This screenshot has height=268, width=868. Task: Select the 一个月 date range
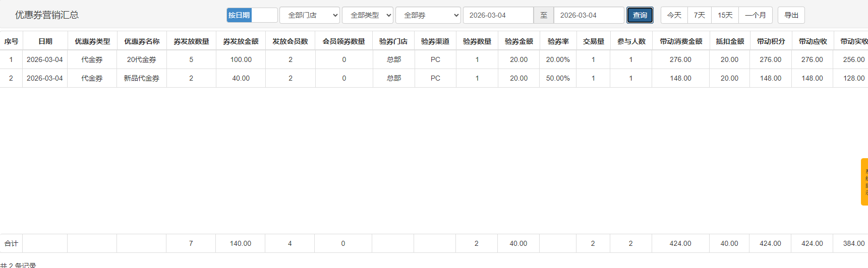(755, 15)
